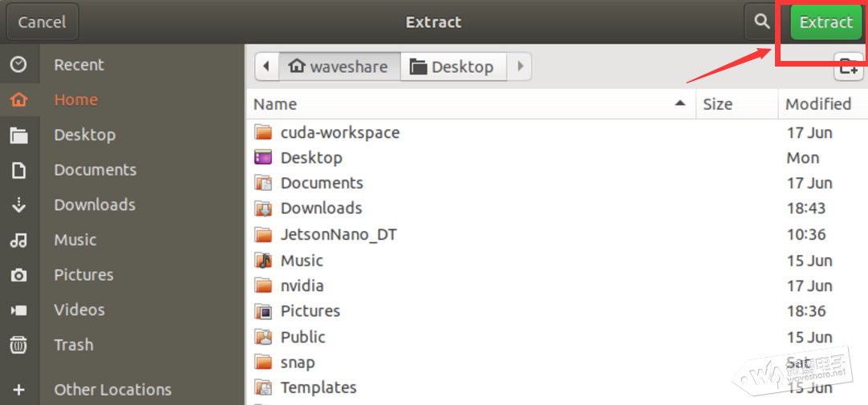The image size is (868, 405).
Task: Click the cuda-workspace folder icon
Action: click(263, 132)
